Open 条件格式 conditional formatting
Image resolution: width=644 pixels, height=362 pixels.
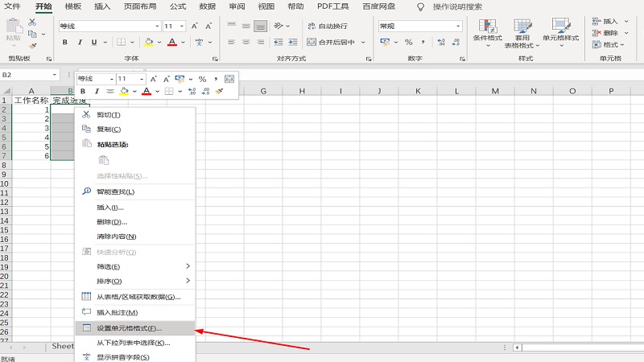[x=487, y=32]
